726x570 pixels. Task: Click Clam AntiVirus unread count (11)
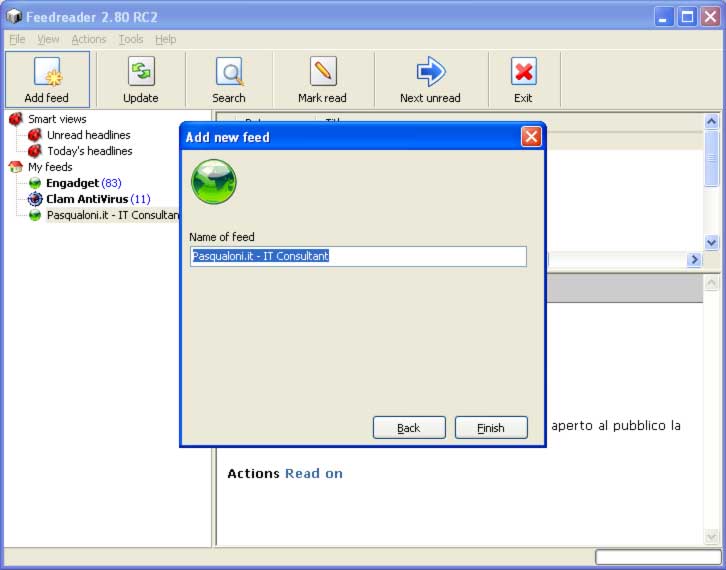pyautogui.click(x=140, y=199)
